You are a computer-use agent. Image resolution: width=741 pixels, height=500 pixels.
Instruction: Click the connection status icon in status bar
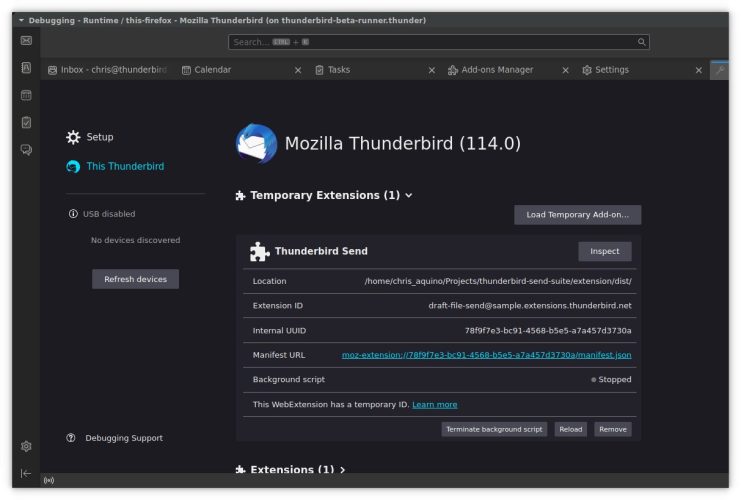[x=49, y=480]
